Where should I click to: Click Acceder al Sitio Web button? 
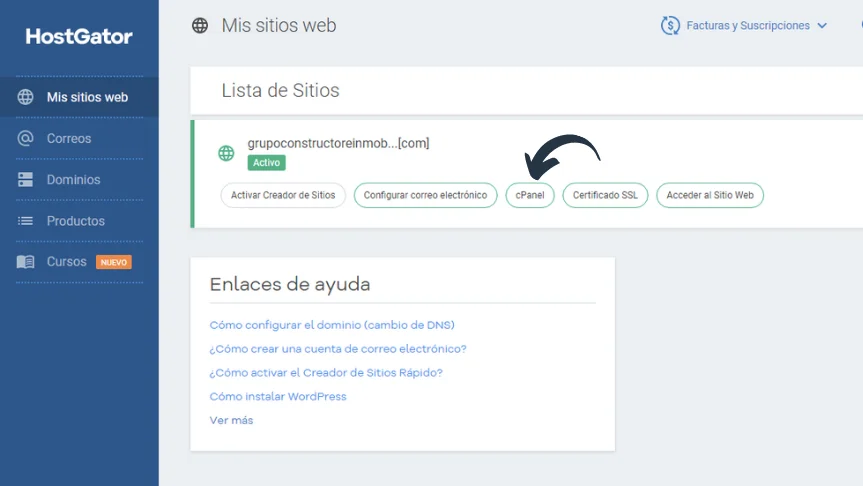[x=710, y=195]
